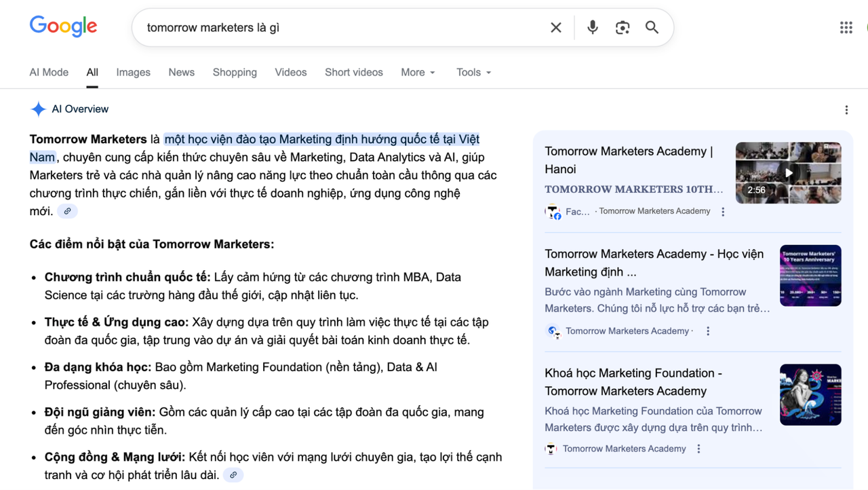Switch to the Videos tab
868x490 pixels.
(290, 72)
